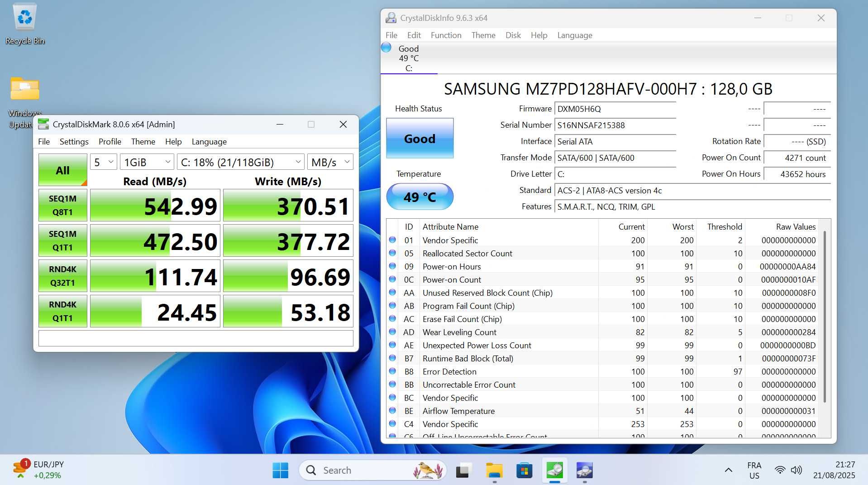Click the blue status orb beside Good 49 °C
The width and height of the screenshot is (868, 485).
point(386,48)
